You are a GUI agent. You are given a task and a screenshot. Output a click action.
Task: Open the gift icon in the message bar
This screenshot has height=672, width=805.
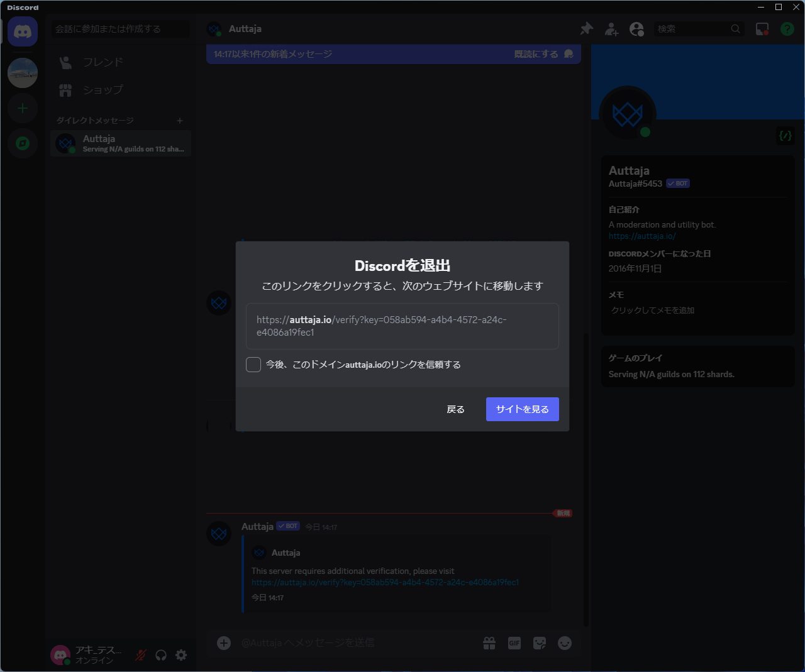[489, 642]
